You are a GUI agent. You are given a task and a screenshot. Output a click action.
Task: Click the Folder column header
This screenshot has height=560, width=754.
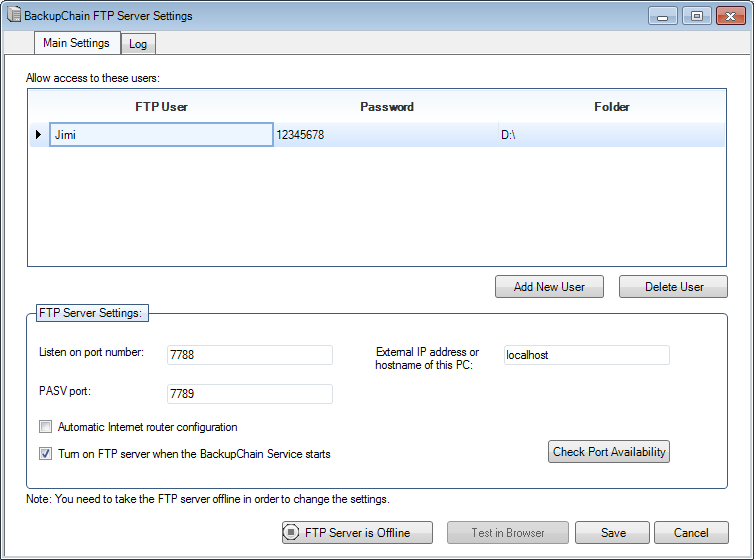pyautogui.click(x=612, y=107)
